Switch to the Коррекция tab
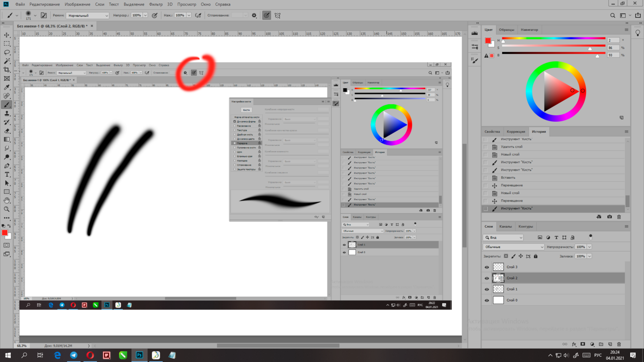Image resolution: width=644 pixels, height=362 pixels. (516, 132)
